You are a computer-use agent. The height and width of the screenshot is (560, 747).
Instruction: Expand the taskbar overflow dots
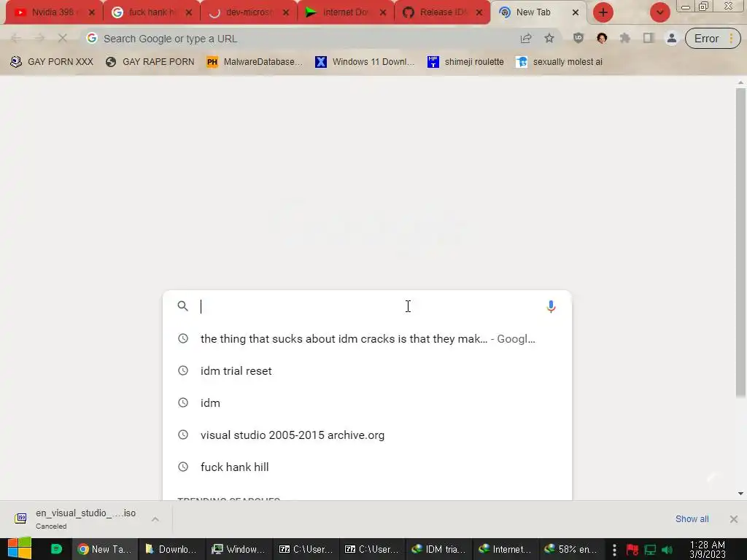614,550
